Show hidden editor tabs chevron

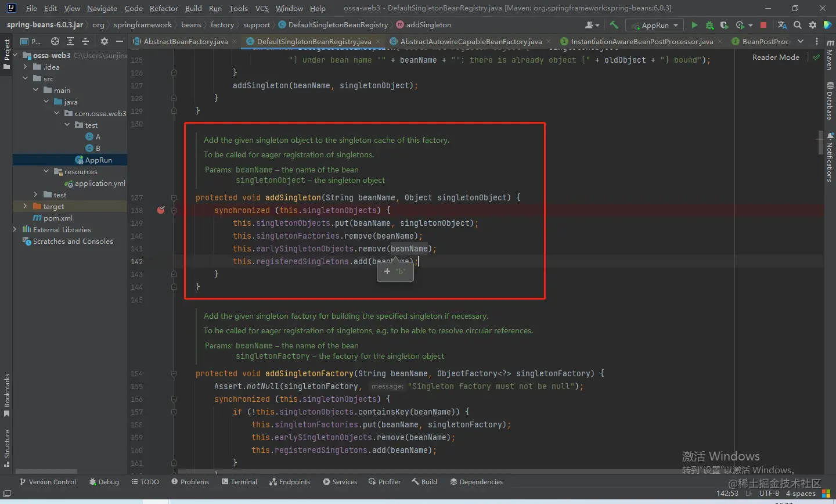(x=801, y=41)
